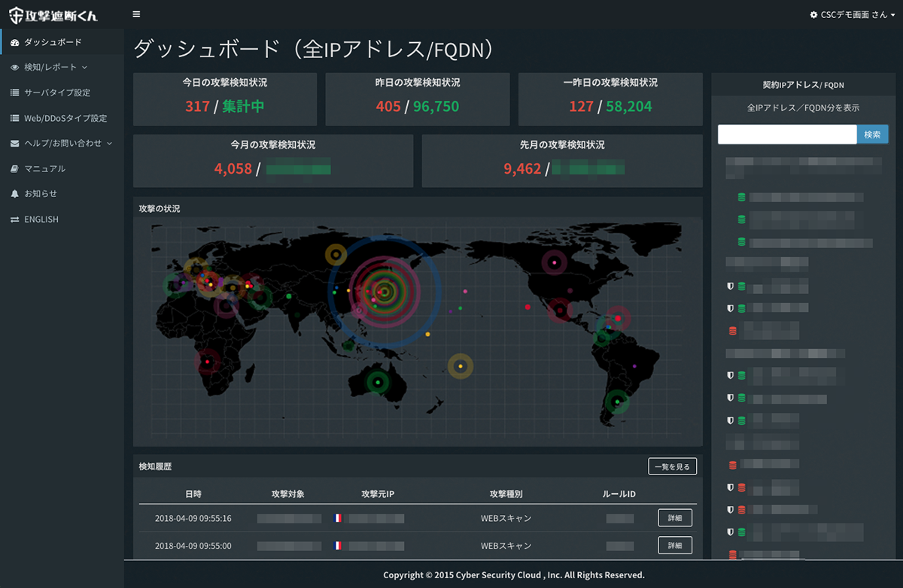
Task: Click the arrows icon beside ENGLISH
Action: (x=15, y=220)
